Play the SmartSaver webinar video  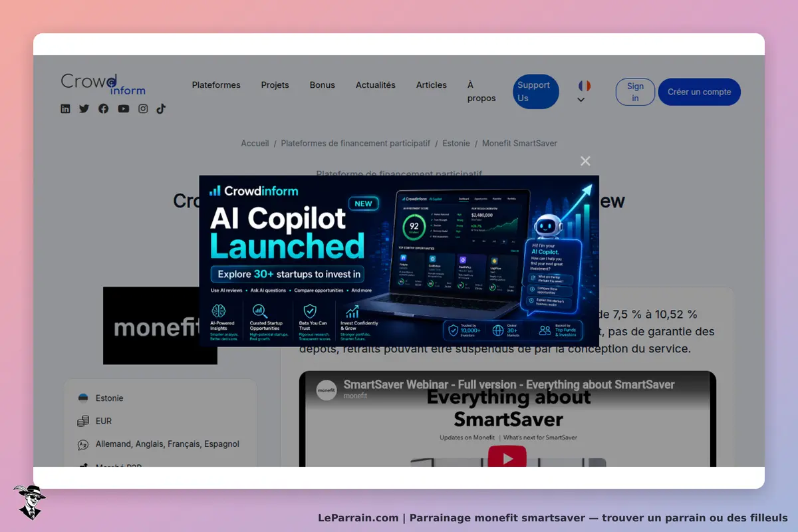507,458
